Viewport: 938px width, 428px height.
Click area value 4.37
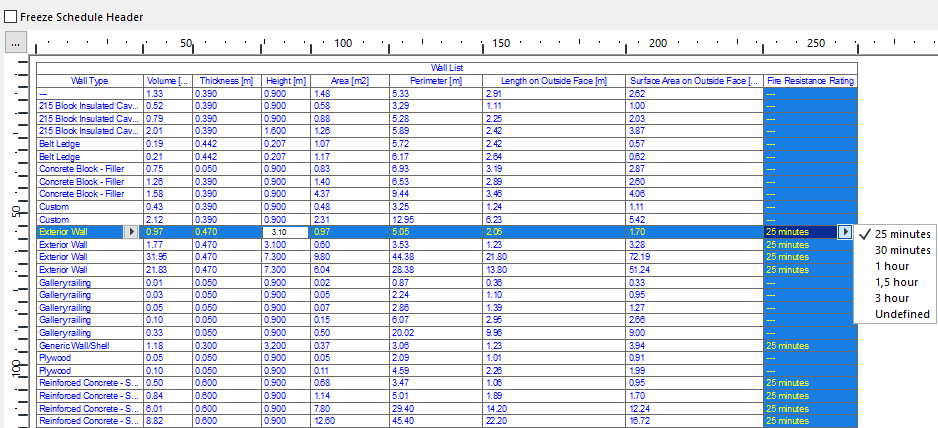point(321,194)
